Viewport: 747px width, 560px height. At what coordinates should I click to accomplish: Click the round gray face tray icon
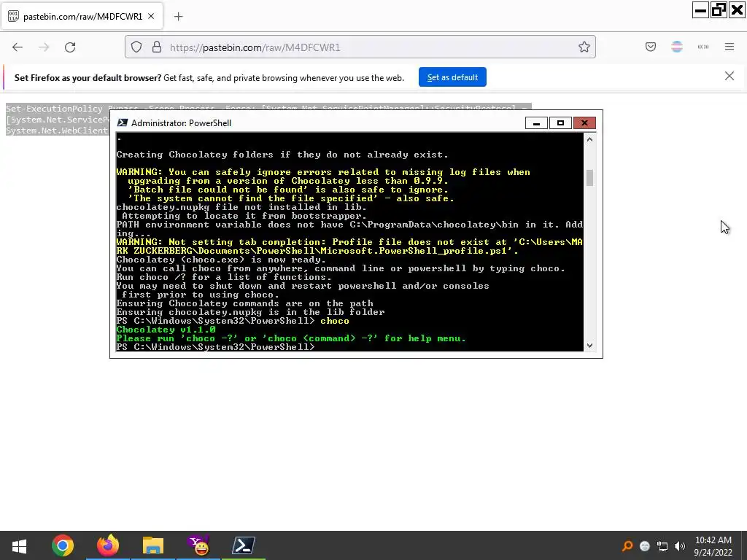point(645,545)
